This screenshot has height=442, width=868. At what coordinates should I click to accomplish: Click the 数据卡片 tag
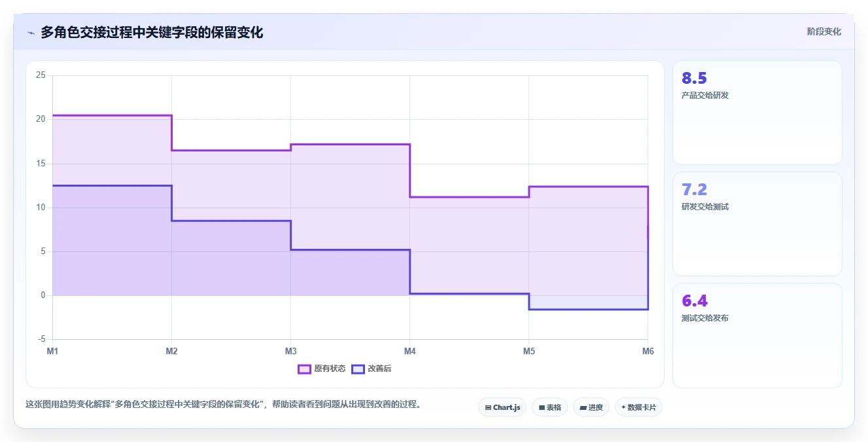point(638,407)
